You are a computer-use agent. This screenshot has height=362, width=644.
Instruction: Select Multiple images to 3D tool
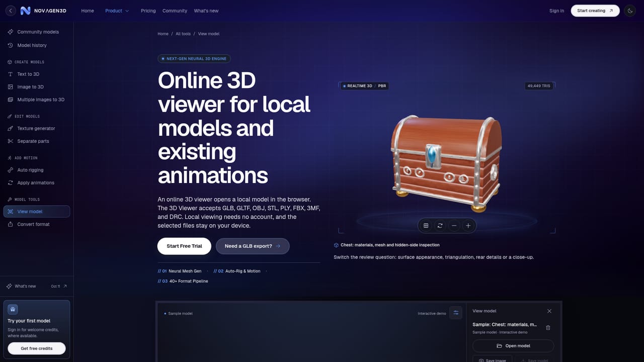(x=37, y=100)
